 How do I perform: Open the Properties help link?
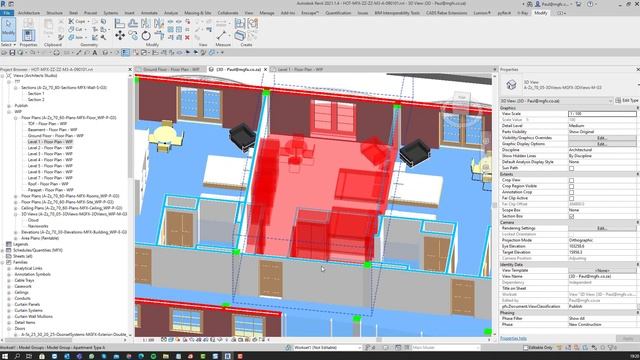coord(513,338)
